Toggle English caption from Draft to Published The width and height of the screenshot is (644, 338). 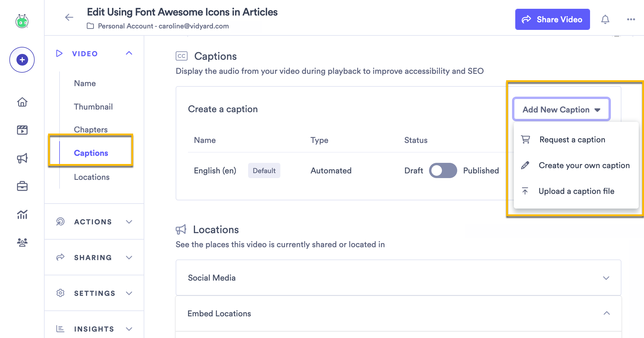pos(443,170)
